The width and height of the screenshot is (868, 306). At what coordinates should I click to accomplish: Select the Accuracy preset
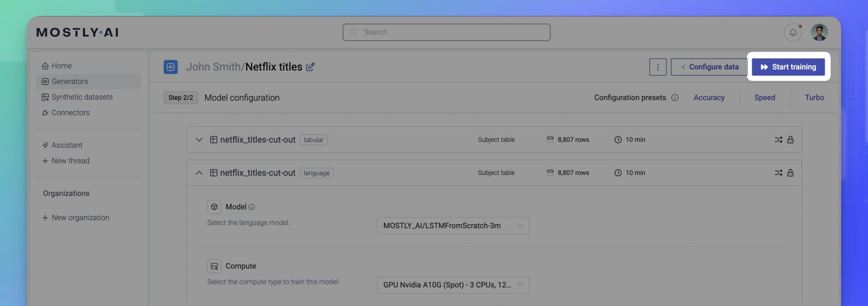[x=709, y=98]
